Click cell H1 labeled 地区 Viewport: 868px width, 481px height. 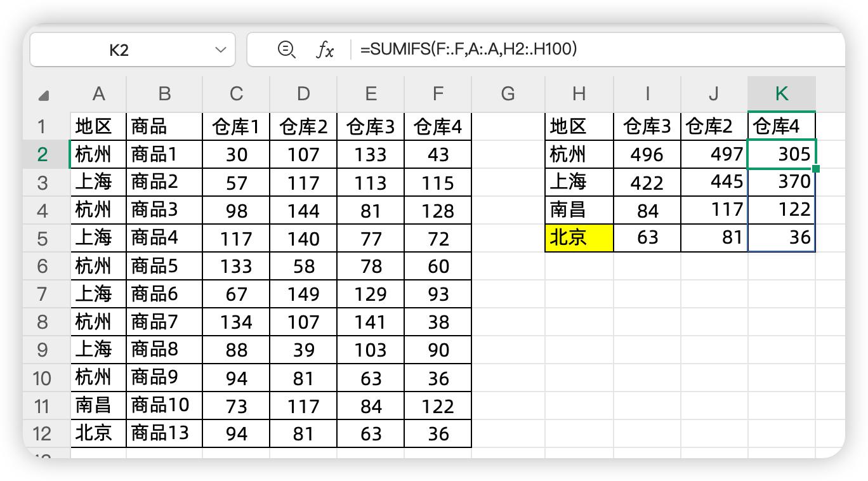[x=579, y=126]
